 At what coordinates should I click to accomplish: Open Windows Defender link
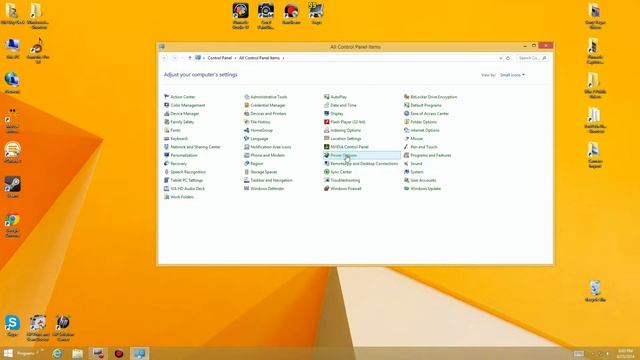[x=267, y=189]
